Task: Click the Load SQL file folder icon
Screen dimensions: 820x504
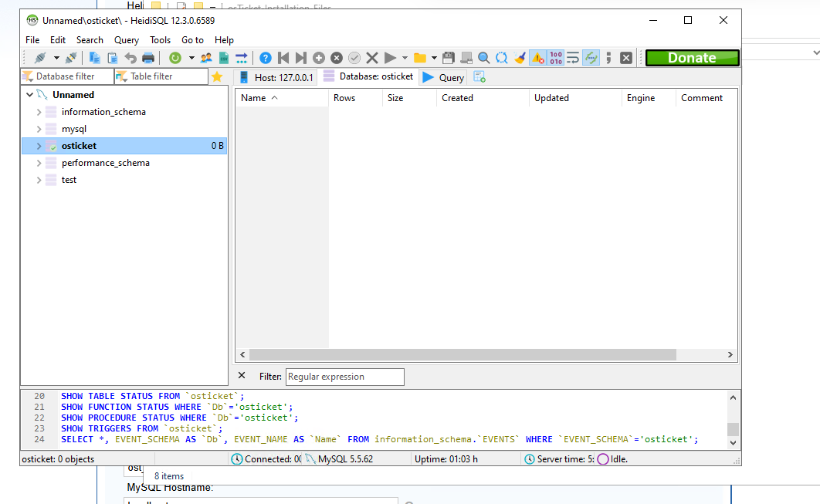Action: pos(419,58)
